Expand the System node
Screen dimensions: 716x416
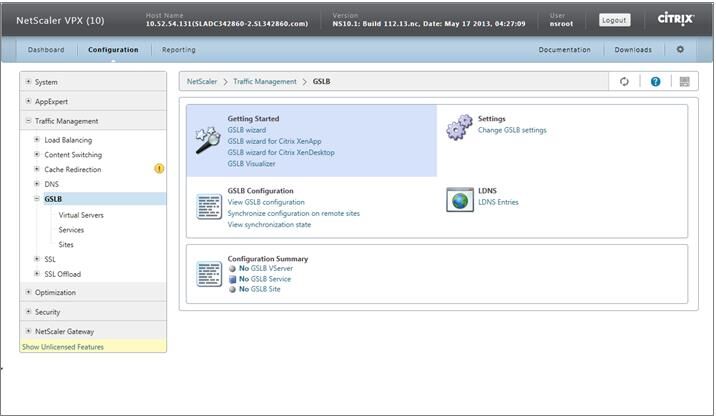tap(28, 82)
